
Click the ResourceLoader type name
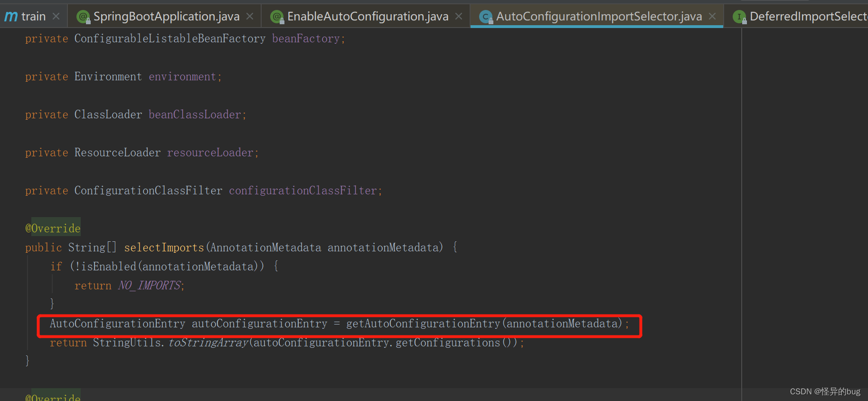pyautogui.click(x=117, y=153)
